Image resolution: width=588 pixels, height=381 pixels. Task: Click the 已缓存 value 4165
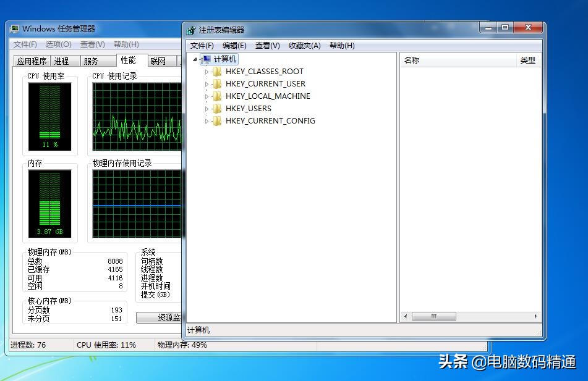(115, 269)
